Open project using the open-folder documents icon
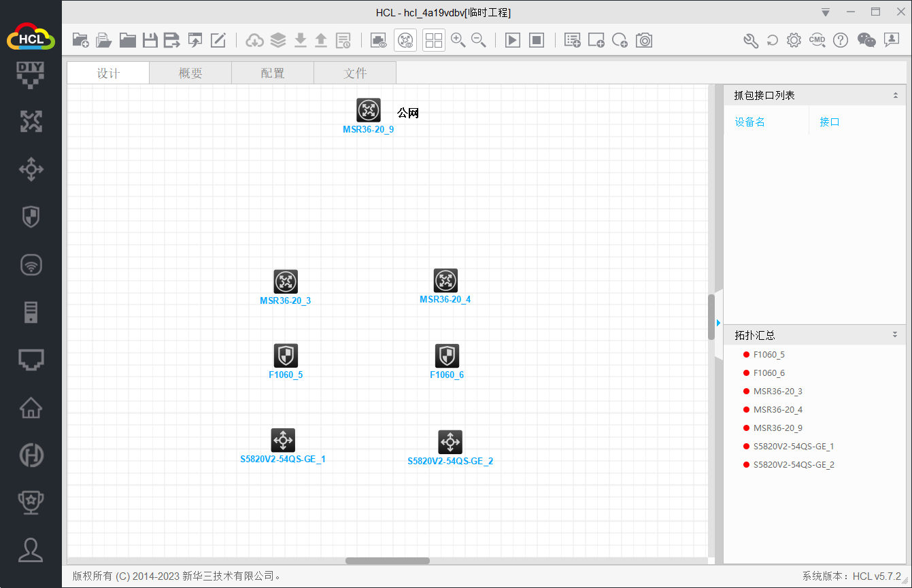Viewport: 912px width, 588px height. pos(104,40)
